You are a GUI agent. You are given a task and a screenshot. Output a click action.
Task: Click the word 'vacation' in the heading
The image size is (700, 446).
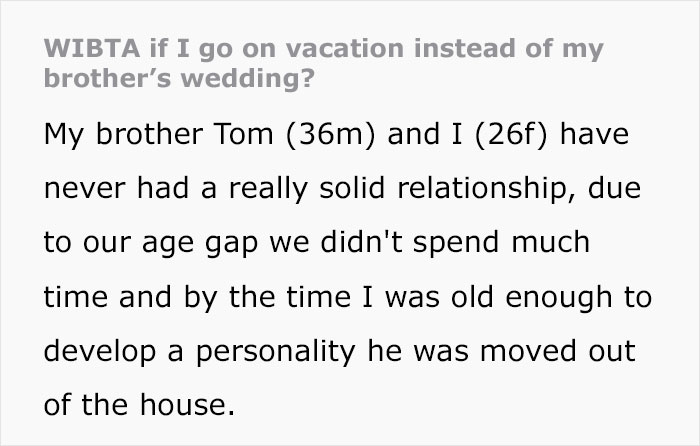tap(345, 48)
